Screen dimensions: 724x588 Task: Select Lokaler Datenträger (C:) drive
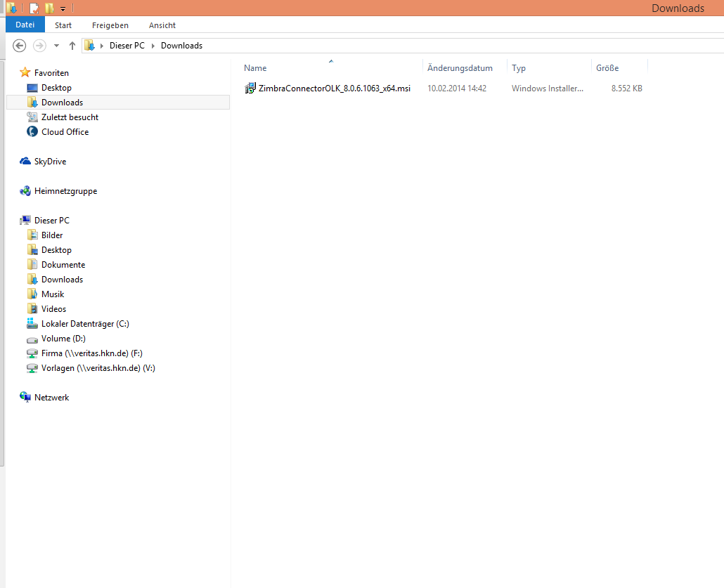[x=85, y=324]
